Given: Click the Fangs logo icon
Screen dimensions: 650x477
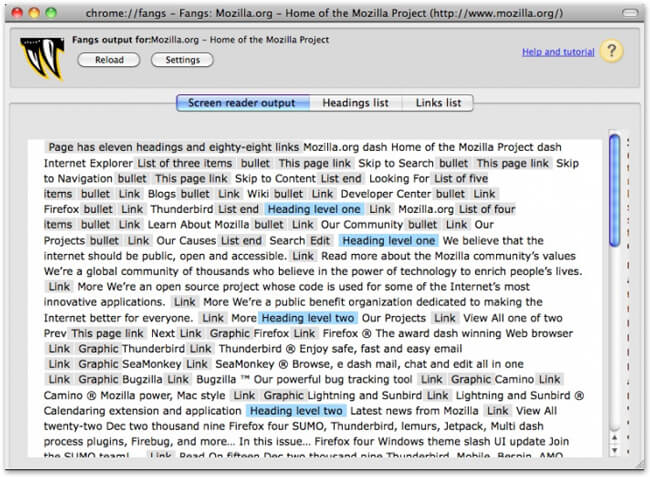Looking at the screenshot, I should pos(42,58).
